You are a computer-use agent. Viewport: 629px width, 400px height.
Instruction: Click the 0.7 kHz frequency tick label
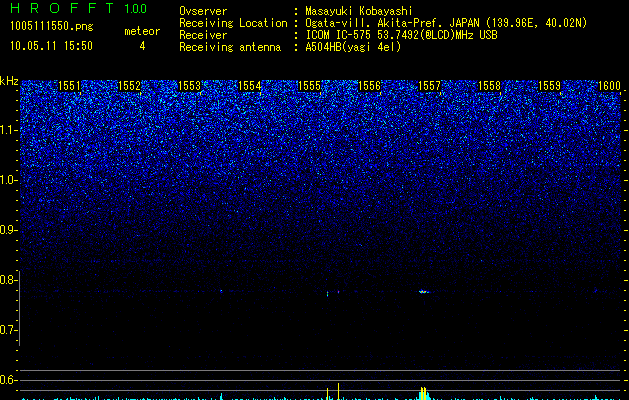tap(8, 330)
